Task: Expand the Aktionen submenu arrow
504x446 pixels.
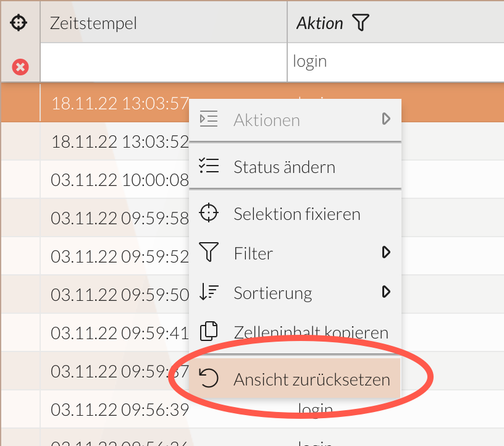Action: click(x=387, y=119)
